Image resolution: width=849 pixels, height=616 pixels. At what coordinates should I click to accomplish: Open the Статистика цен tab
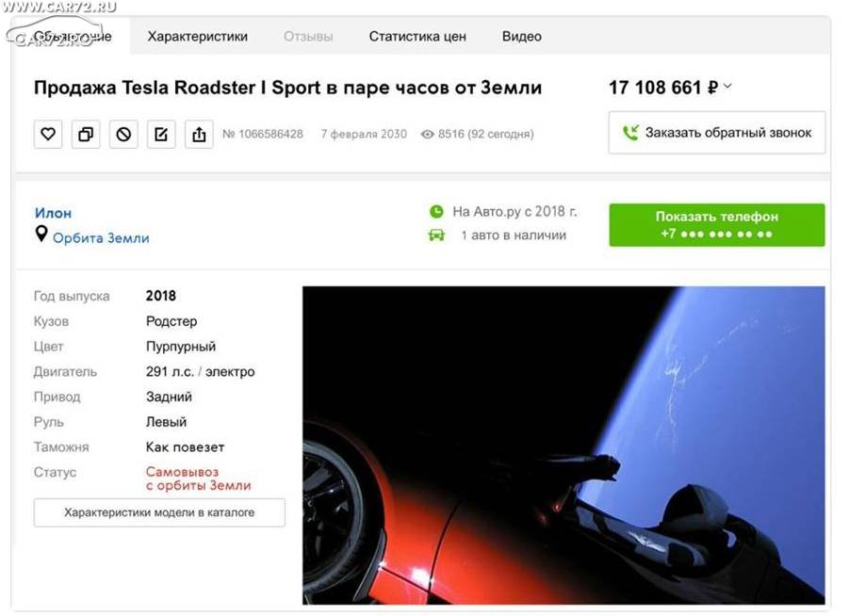[x=417, y=37]
